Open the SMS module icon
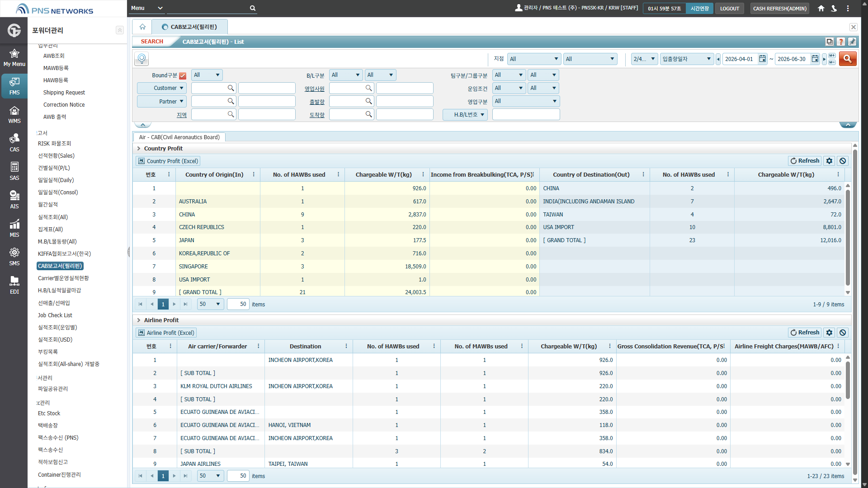 (x=14, y=257)
